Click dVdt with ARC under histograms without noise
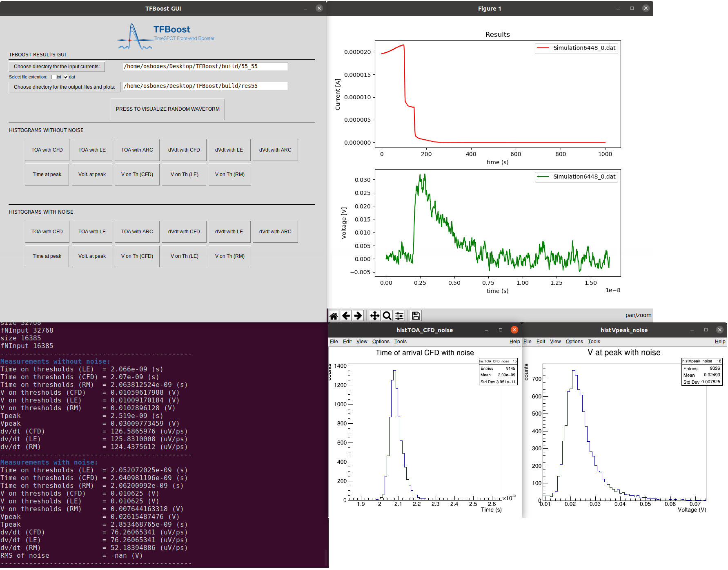Image resolution: width=728 pixels, height=570 pixels. 275,150
